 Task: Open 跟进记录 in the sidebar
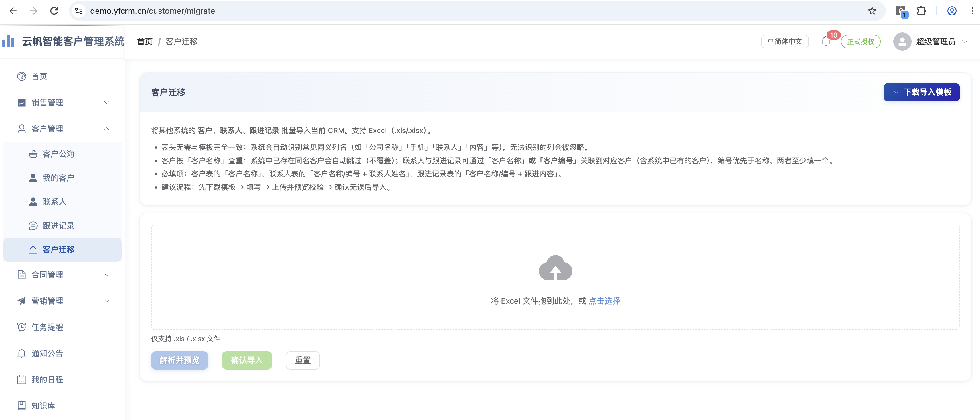click(62, 226)
